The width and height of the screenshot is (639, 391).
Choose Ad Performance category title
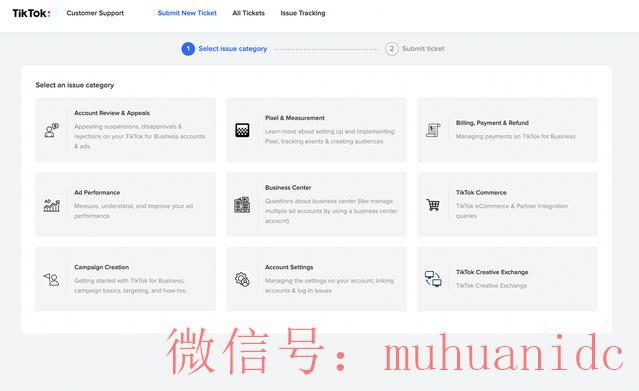[x=97, y=192]
